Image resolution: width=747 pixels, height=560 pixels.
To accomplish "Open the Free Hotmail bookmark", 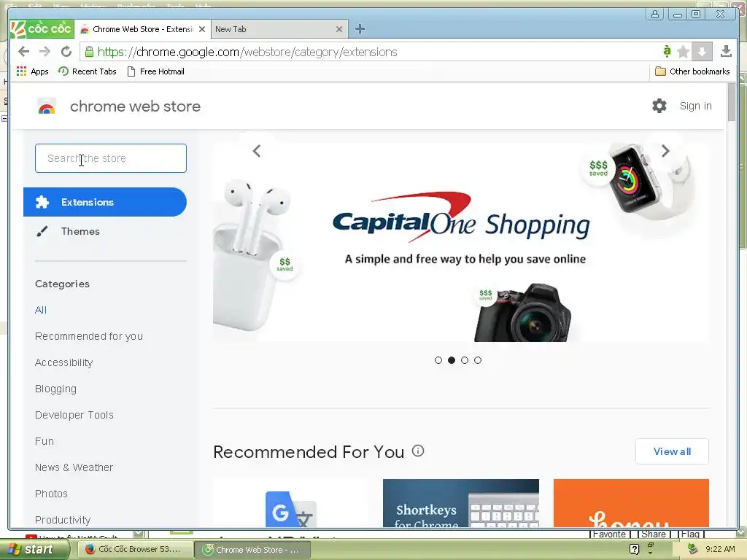I will (x=156, y=71).
